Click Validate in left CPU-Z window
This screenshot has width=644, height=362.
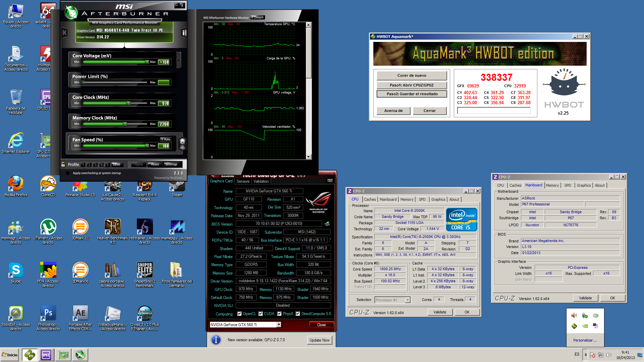[440, 312]
